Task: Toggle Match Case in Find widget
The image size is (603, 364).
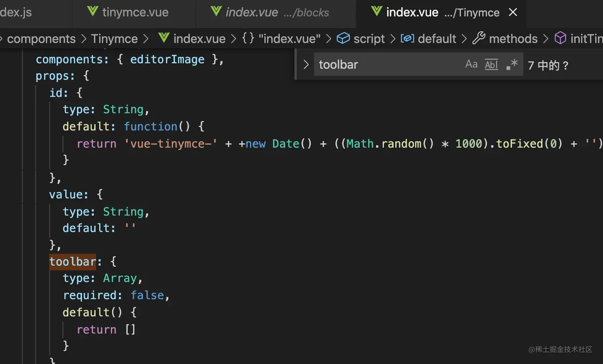Action: (x=471, y=64)
